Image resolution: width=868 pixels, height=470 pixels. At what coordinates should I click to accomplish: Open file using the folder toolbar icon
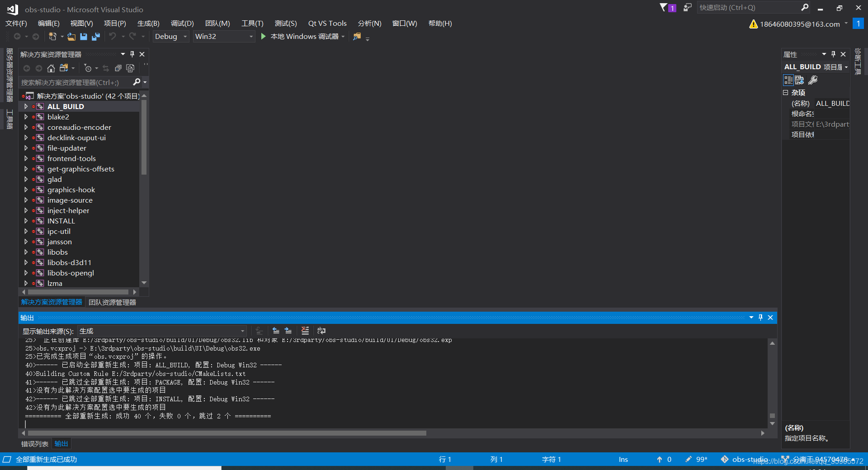tap(71, 37)
